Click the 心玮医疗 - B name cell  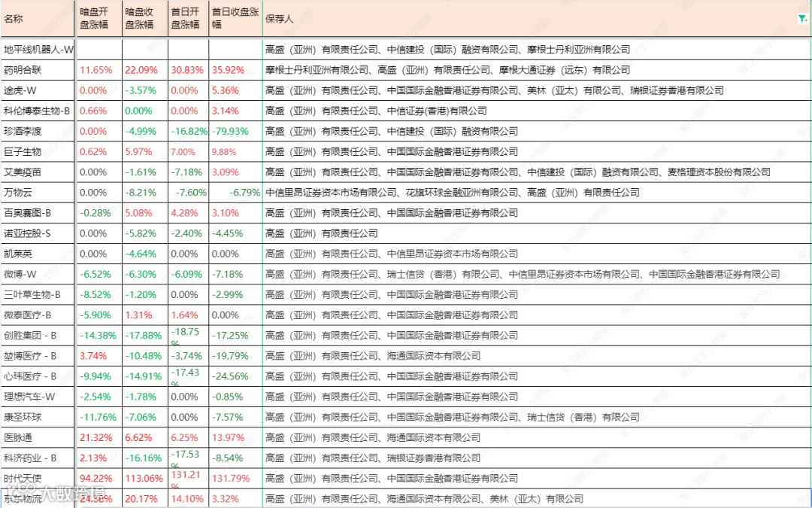point(38,376)
